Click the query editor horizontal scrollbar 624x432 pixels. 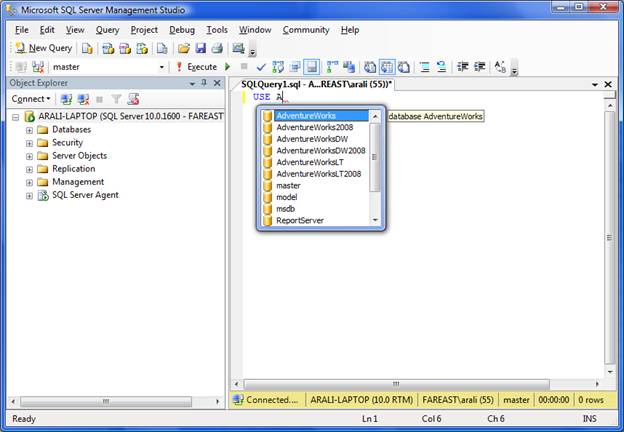[396, 384]
